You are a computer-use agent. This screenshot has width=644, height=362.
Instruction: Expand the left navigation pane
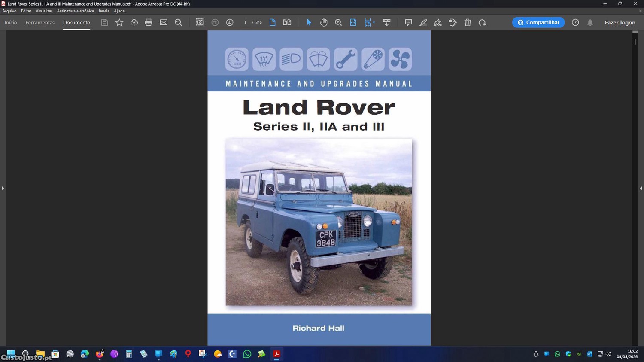[3, 188]
